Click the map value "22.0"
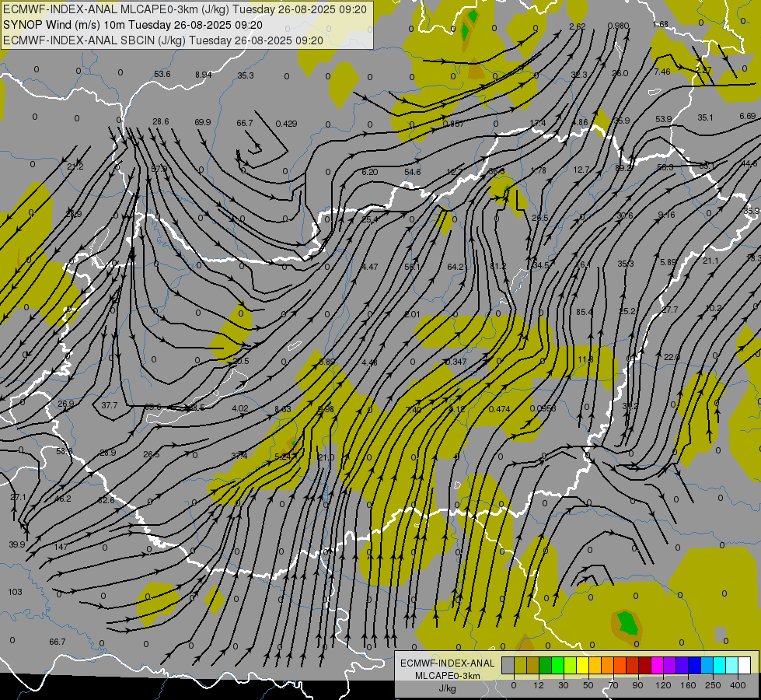The width and height of the screenshot is (761, 700). click(x=672, y=357)
